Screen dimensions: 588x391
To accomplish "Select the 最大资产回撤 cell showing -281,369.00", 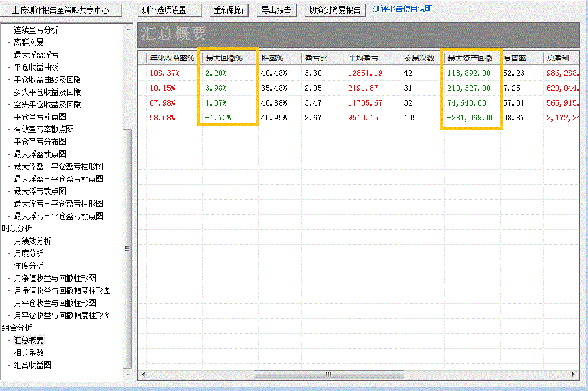I will (471, 117).
